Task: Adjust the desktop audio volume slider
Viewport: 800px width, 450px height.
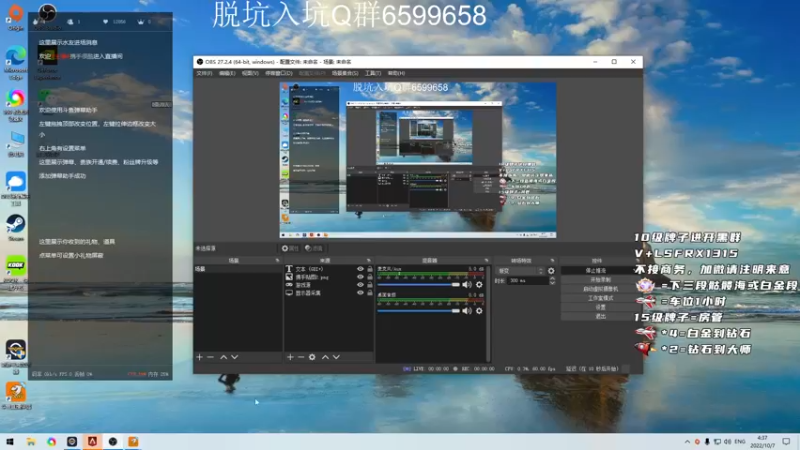Action: [418, 311]
